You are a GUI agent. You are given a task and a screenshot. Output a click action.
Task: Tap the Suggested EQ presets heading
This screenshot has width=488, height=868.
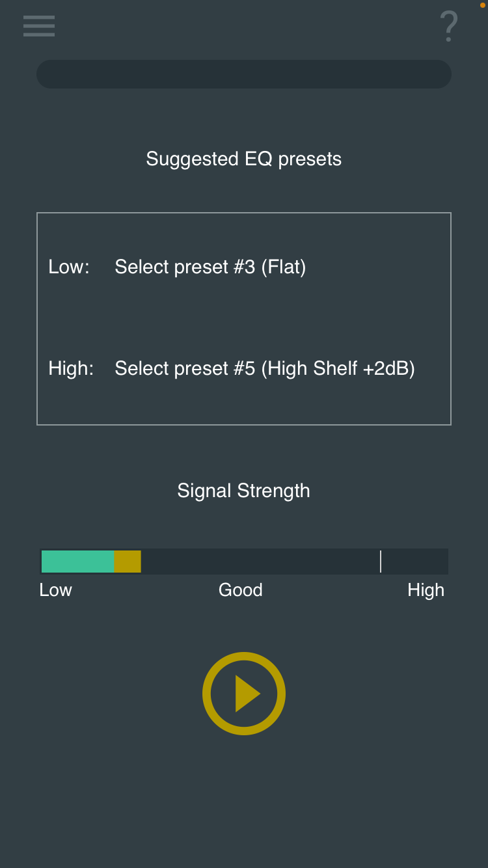pos(243,159)
